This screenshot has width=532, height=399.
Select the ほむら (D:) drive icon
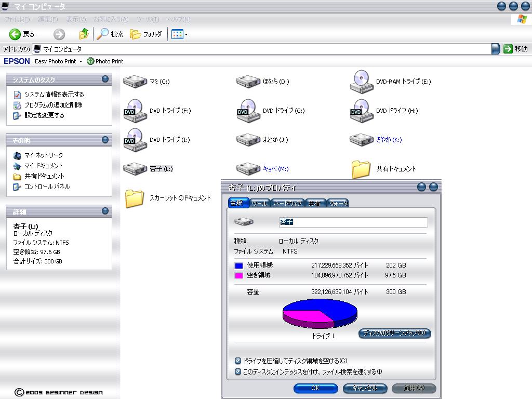point(248,82)
